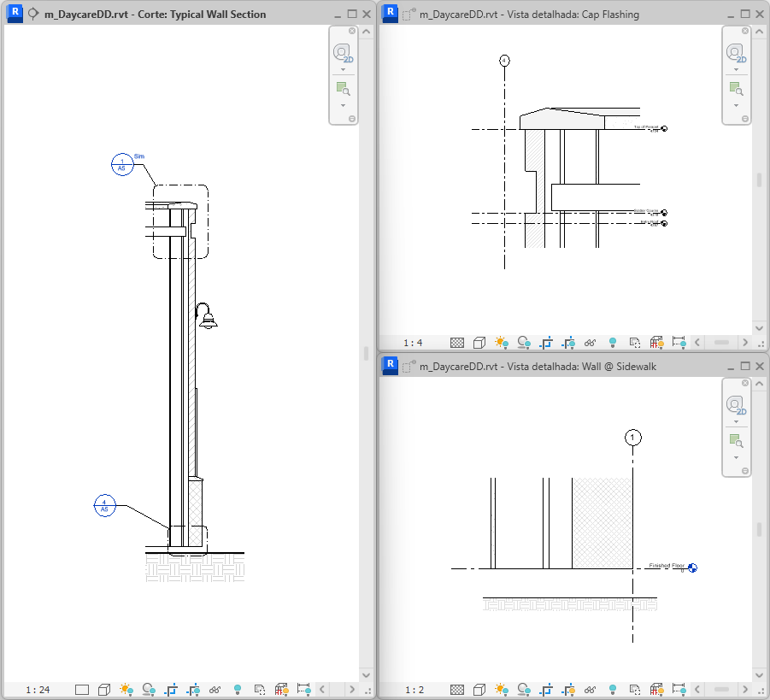Open Detail Level in Cap Flashing view

point(457,343)
